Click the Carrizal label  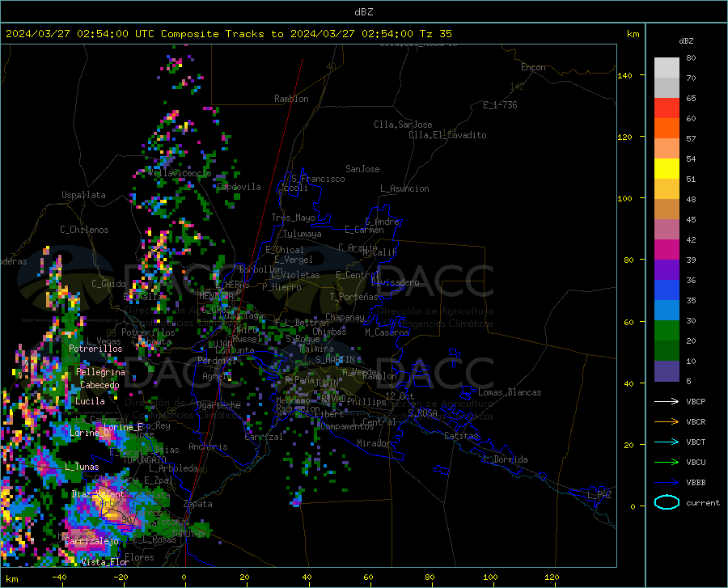264,437
